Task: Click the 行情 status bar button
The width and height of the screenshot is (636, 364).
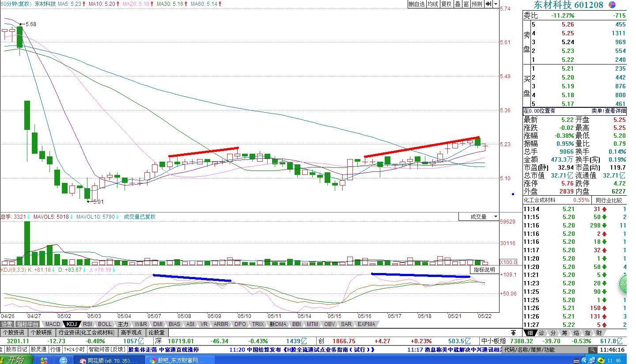Action: 56,349
